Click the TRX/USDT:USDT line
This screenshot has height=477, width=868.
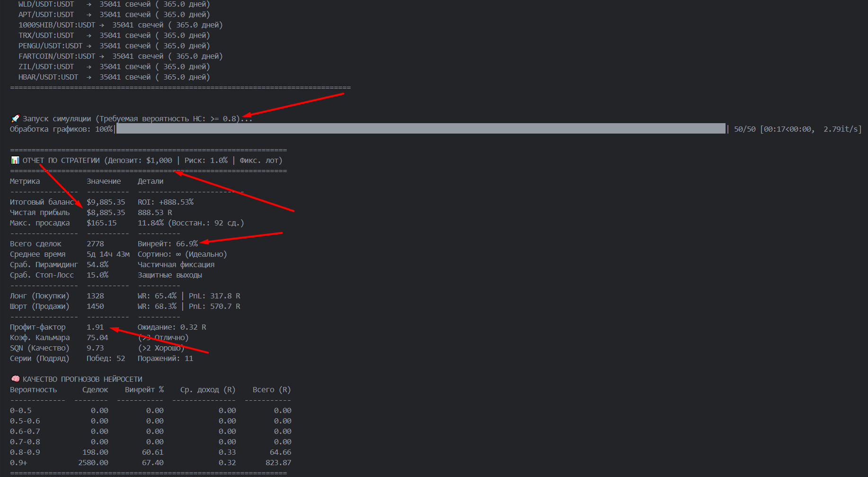point(114,36)
